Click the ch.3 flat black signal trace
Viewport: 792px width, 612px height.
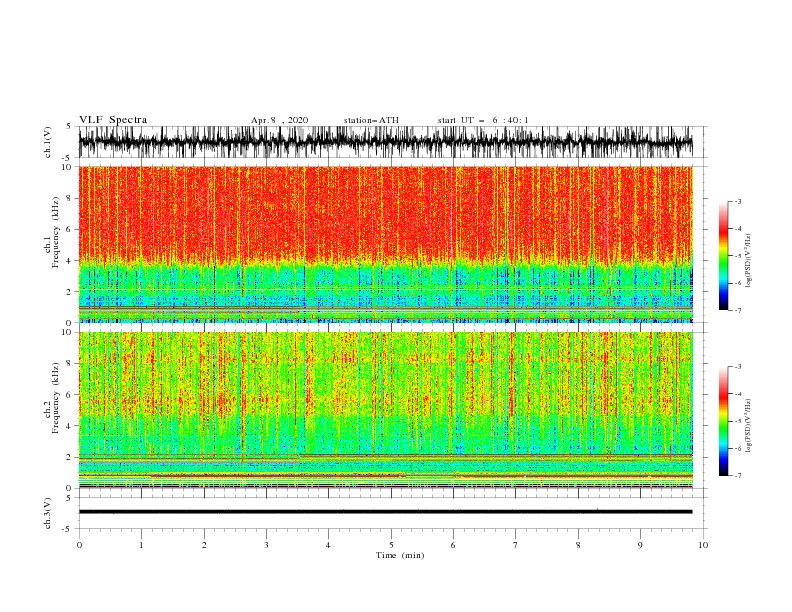385,512
